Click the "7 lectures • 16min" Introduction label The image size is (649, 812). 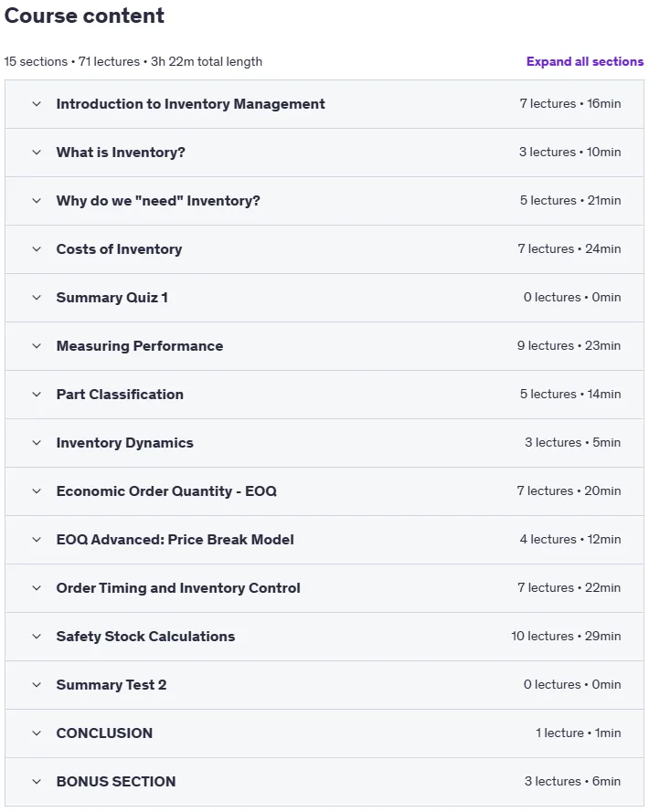click(x=570, y=103)
